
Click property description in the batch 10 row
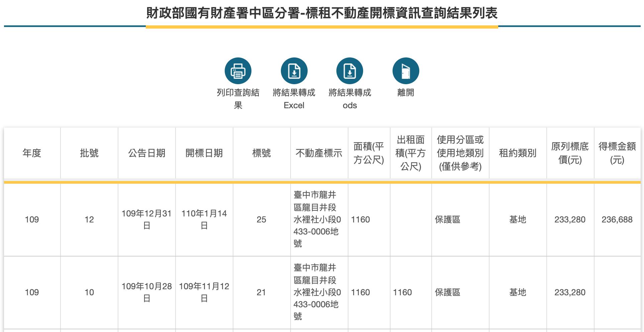point(317,292)
